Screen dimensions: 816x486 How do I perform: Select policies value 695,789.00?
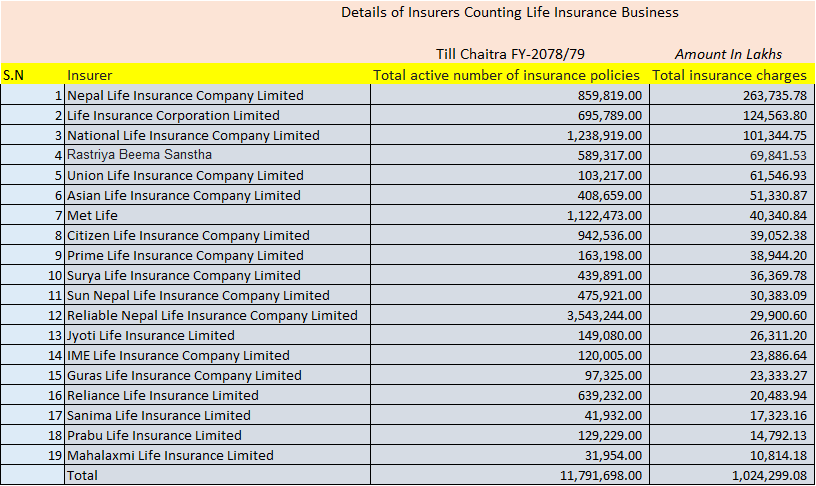[x=610, y=116]
